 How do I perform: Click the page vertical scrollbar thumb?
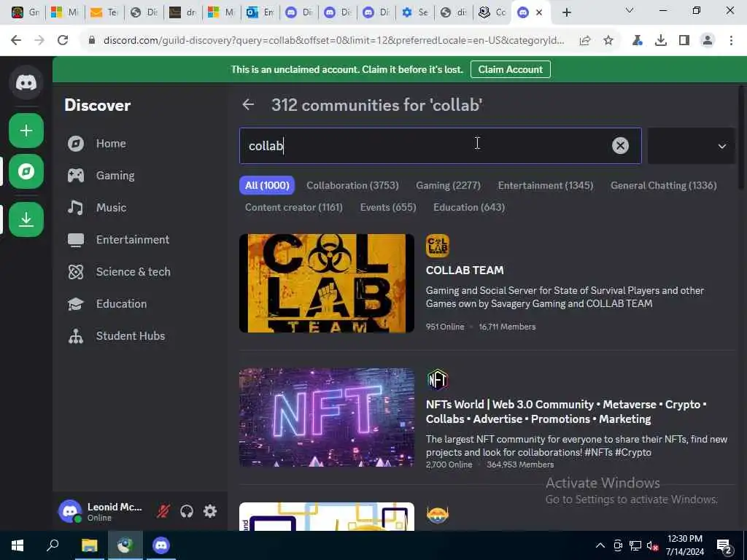tap(742, 138)
